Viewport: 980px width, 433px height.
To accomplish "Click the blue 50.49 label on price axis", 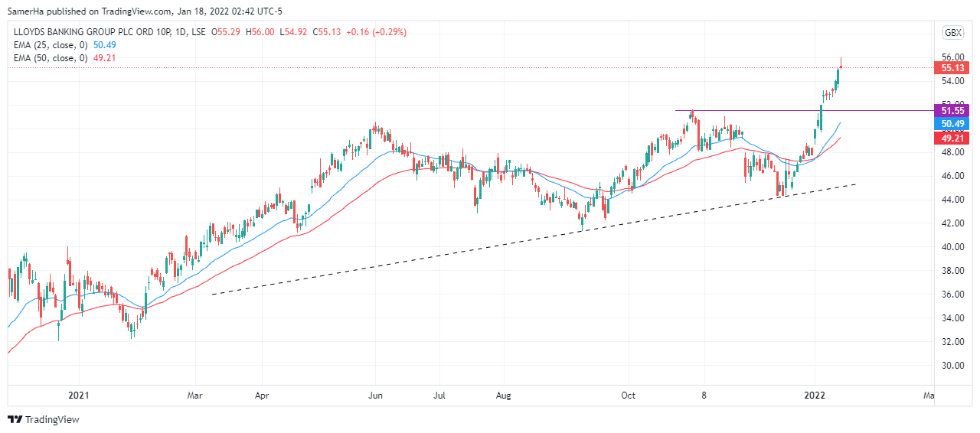I will (x=952, y=124).
